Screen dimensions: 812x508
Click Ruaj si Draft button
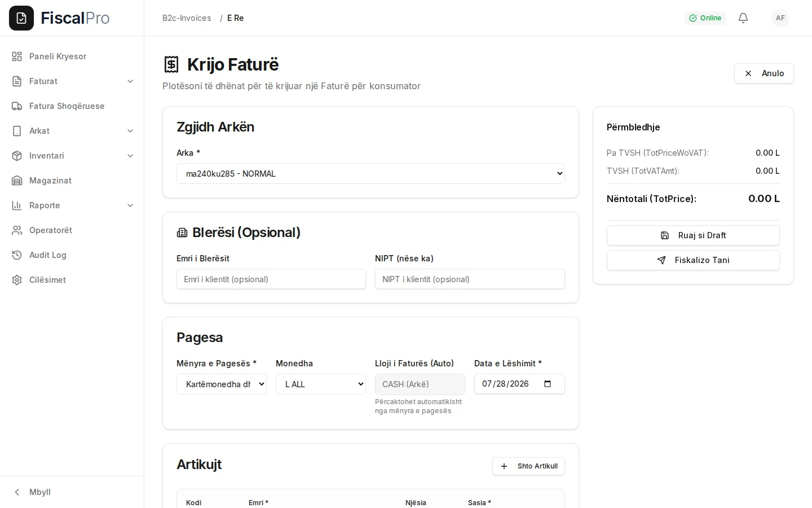point(693,235)
